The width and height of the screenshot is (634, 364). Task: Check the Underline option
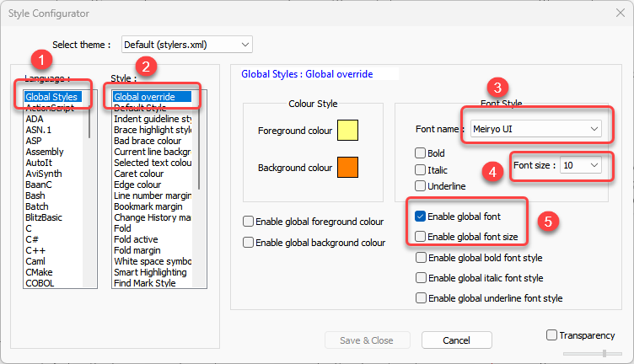421,185
